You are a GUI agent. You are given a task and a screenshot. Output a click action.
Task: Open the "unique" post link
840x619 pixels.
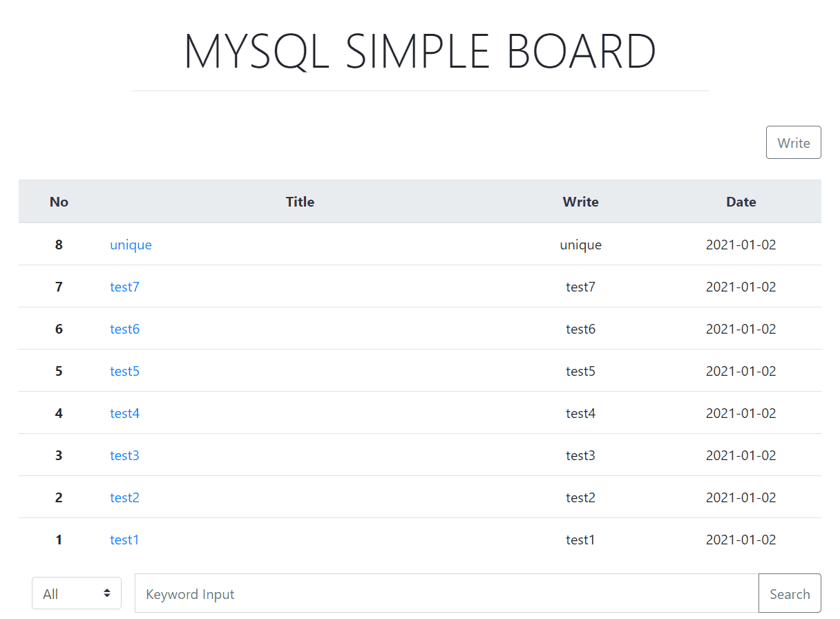click(x=131, y=245)
